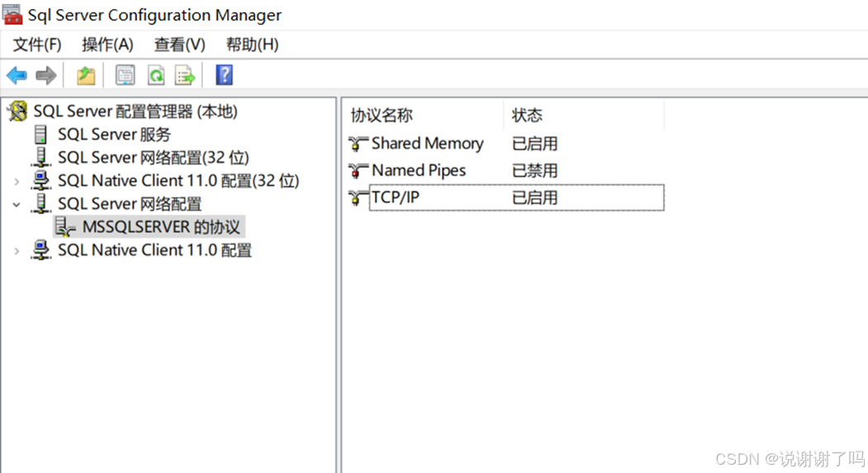Screen dimensions: 868x473
Task: Sort by the 协议名称 column header
Action: click(382, 115)
